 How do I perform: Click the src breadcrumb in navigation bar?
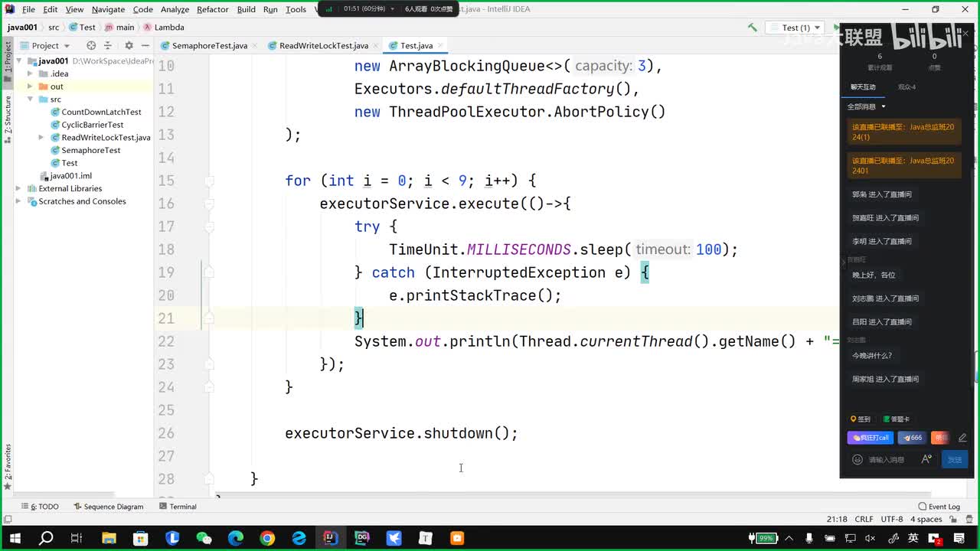(x=54, y=28)
